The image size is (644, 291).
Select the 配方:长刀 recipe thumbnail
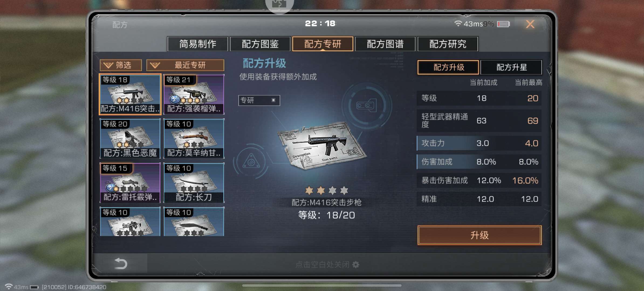(194, 183)
